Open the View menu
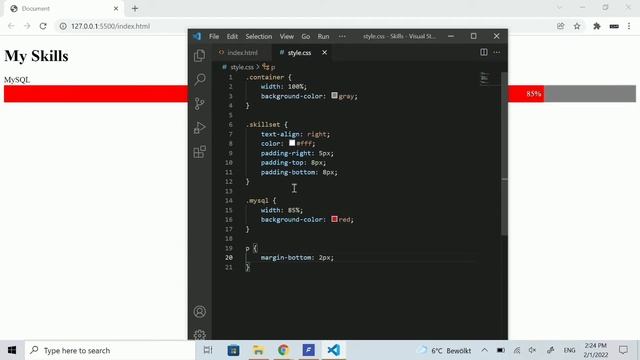This screenshot has height=360, width=640. tap(287, 36)
